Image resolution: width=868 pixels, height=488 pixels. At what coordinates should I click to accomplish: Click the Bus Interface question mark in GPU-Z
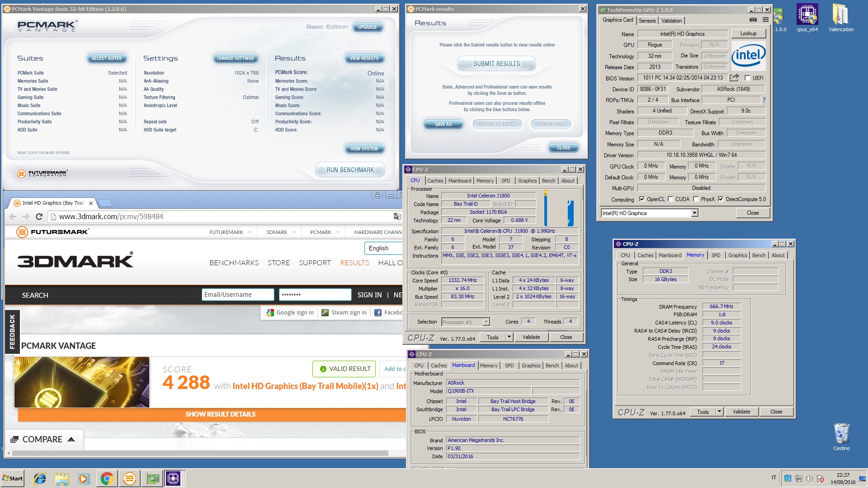coord(764,100)
